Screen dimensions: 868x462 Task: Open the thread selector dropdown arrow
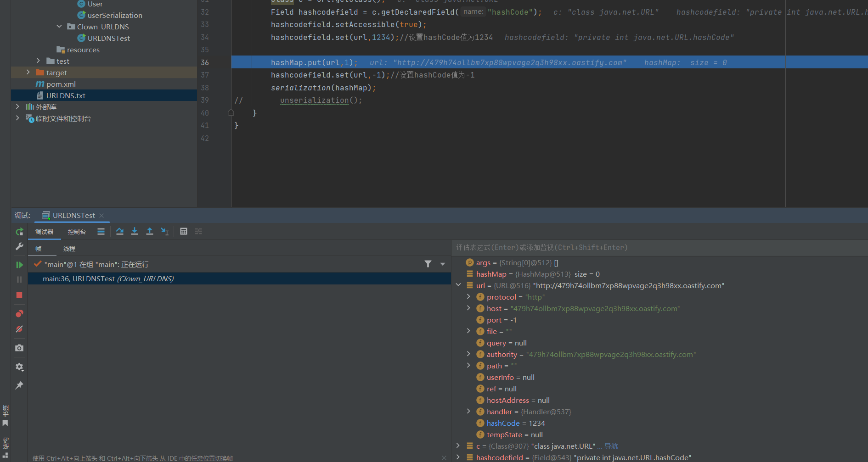(x=443, y=264)
